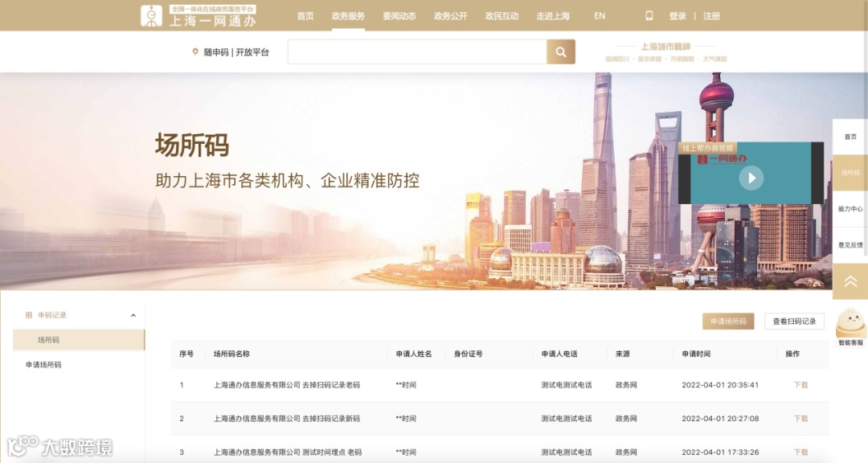Click 能力中心 in the right floating sidebar
Image resolution: width=868 pixels, height=463 pixels.
point(850,209)
